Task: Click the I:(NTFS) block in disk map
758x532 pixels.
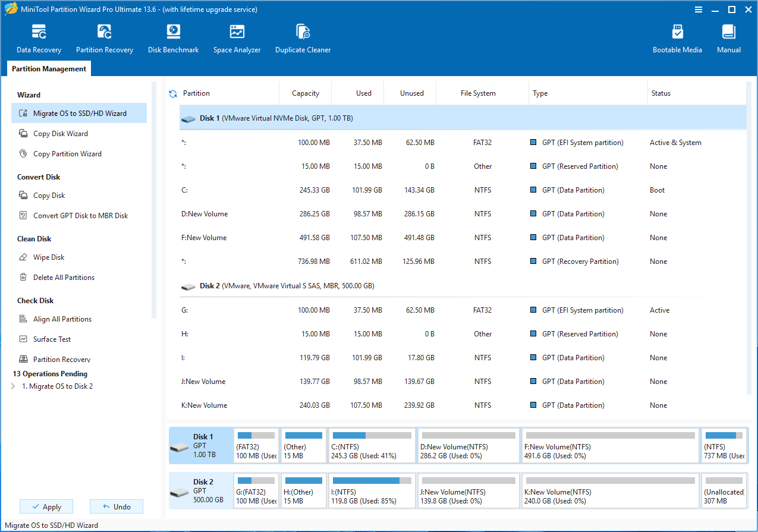Action: pyautogui.click(x=372, y=491)
